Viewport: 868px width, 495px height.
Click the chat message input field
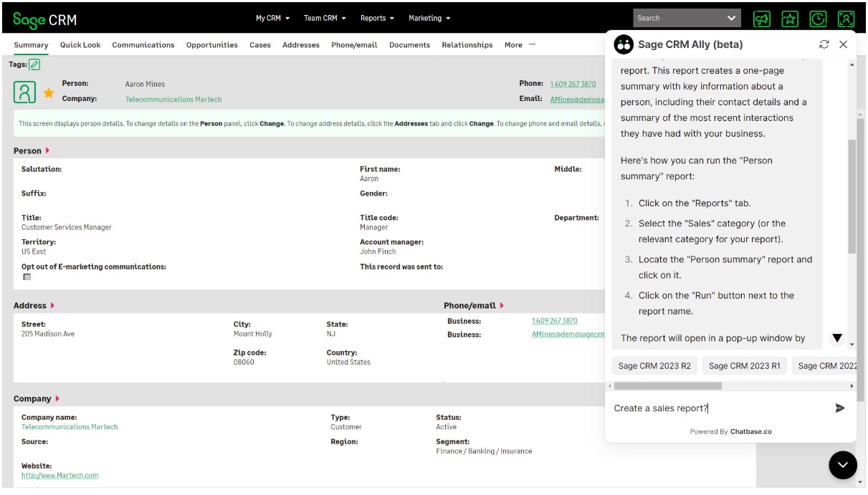[x=720, y=408]
